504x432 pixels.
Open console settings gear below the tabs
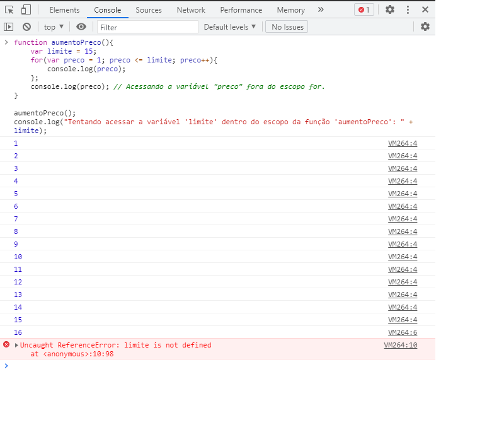coord(425,26)
